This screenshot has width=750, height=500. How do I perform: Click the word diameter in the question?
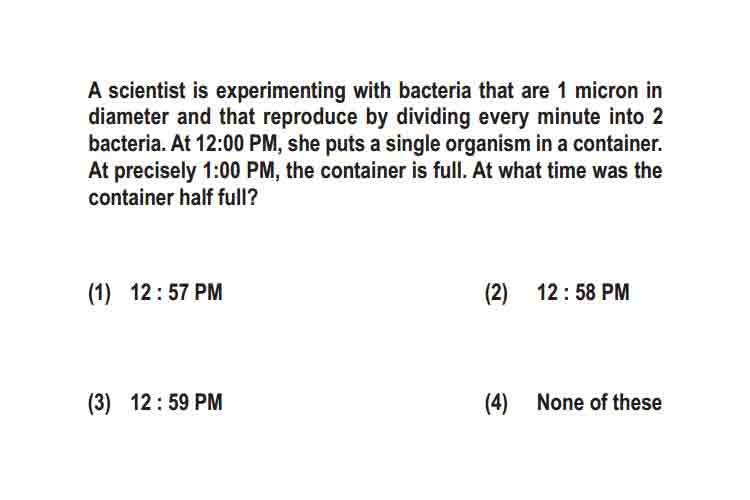(x=129, y=117)
